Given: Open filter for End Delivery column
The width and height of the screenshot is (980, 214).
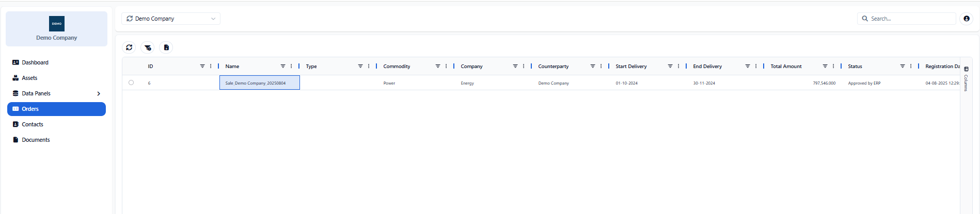Looking at the screenshot, I should (x=748, y=66).
